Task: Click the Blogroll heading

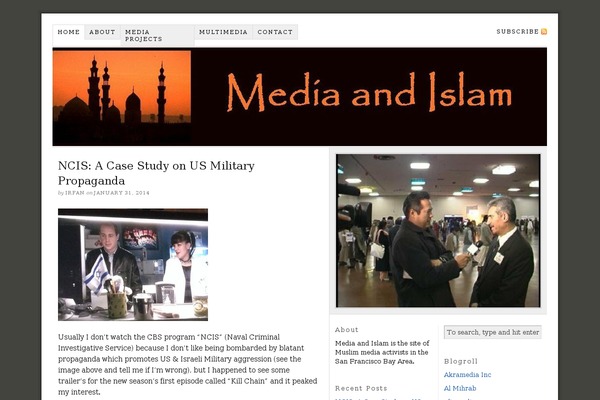Action: [x=461, y=361]
